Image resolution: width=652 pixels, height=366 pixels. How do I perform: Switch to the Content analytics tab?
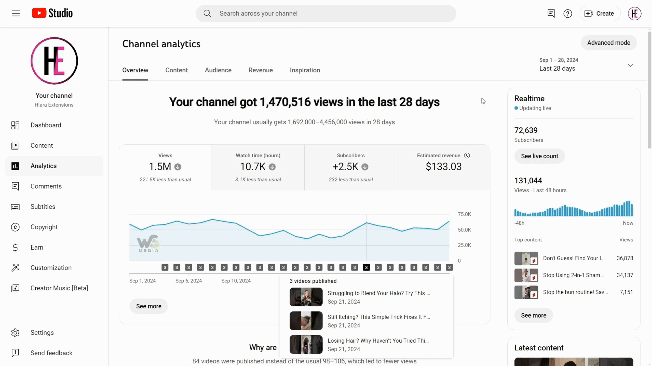coord(176,70)
